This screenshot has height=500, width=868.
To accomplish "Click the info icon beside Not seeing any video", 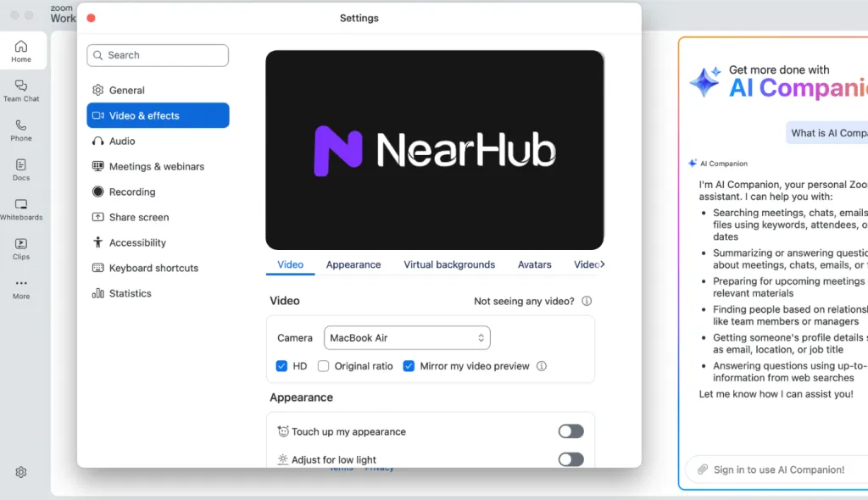I will tap(587, 301).
